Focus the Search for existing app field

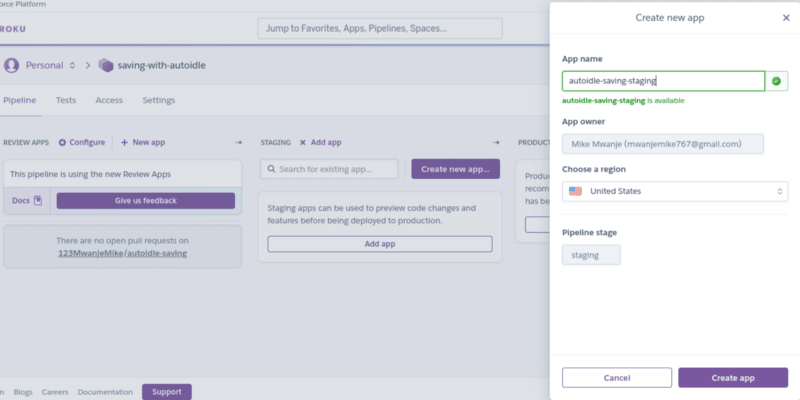(x=329, y=169)
